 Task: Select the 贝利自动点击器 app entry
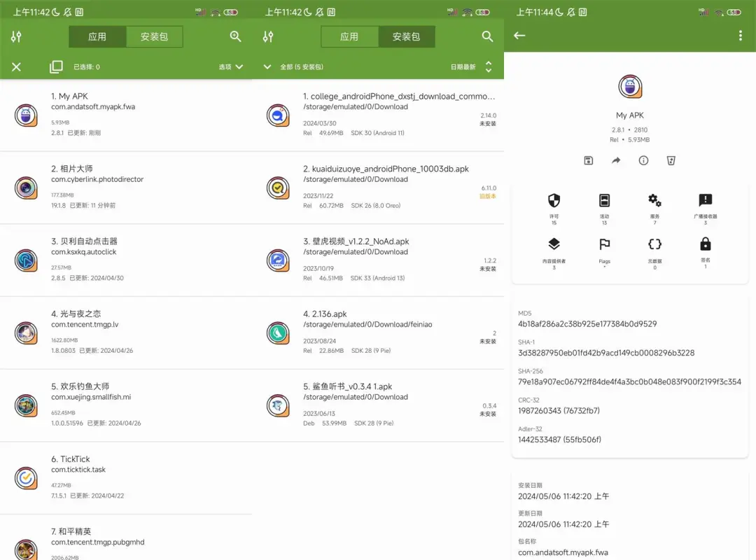pyautogui.click(x=126, y=260)
